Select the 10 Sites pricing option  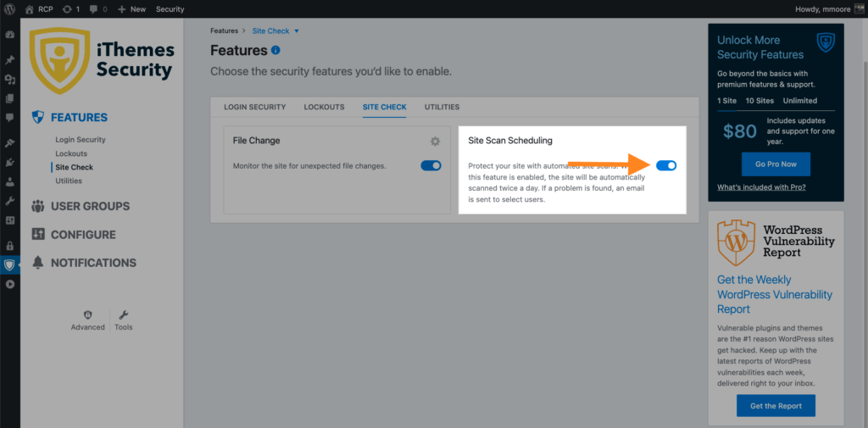[x=759, y=101]
